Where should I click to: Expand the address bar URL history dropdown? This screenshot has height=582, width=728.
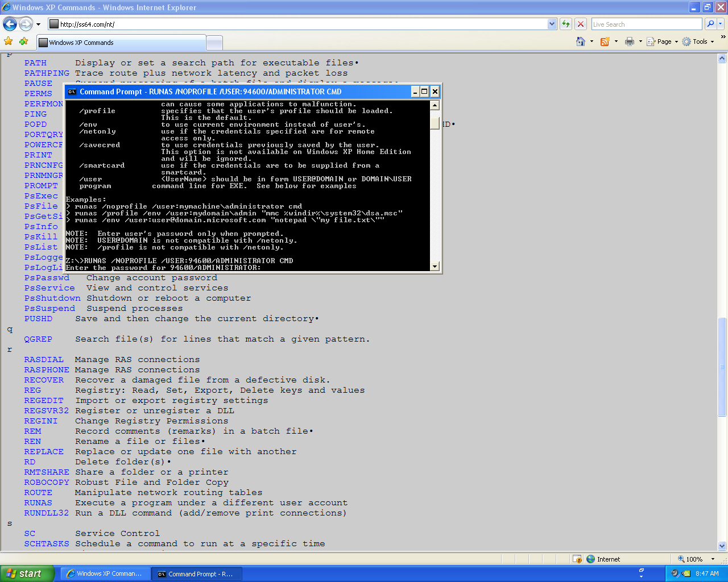(x=552, y=24)
